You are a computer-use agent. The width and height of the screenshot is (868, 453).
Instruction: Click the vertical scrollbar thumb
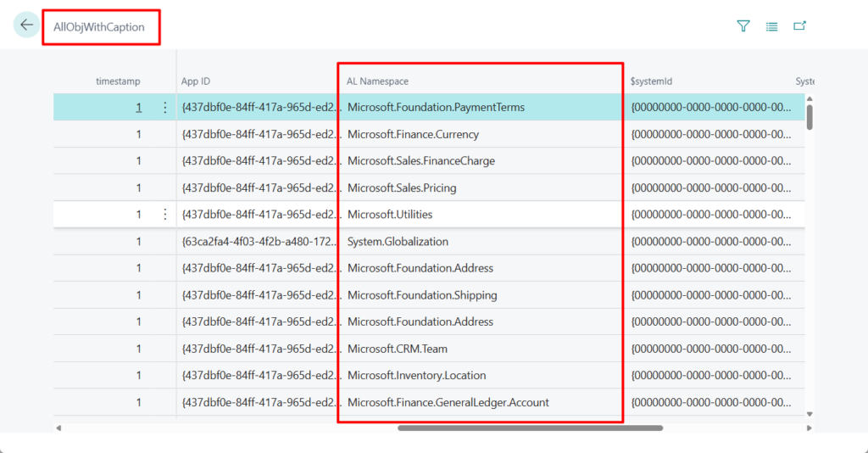pos(810,116)
